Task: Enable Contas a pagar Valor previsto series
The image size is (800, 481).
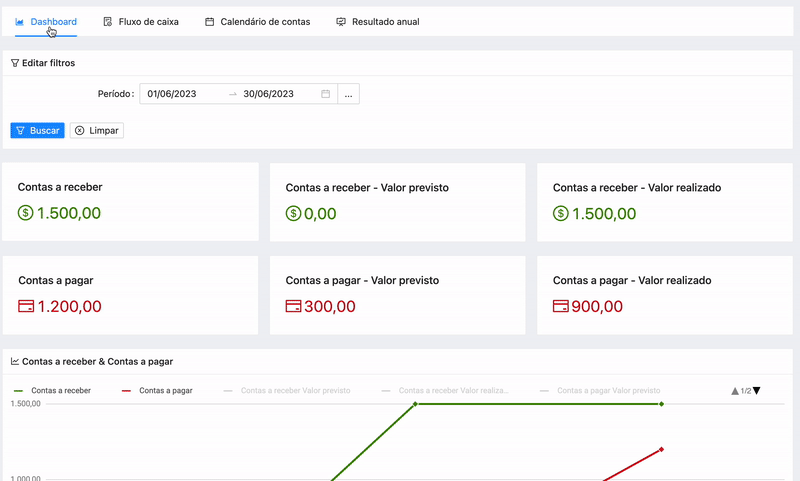Action: [x=600, y=391]
